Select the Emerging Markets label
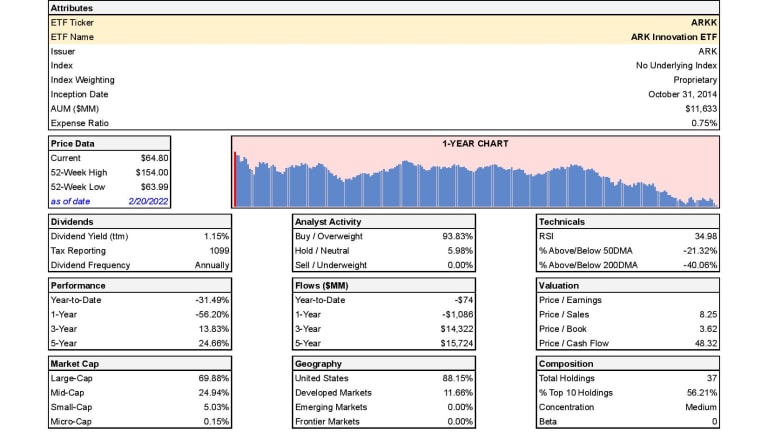 click(331, 407)
